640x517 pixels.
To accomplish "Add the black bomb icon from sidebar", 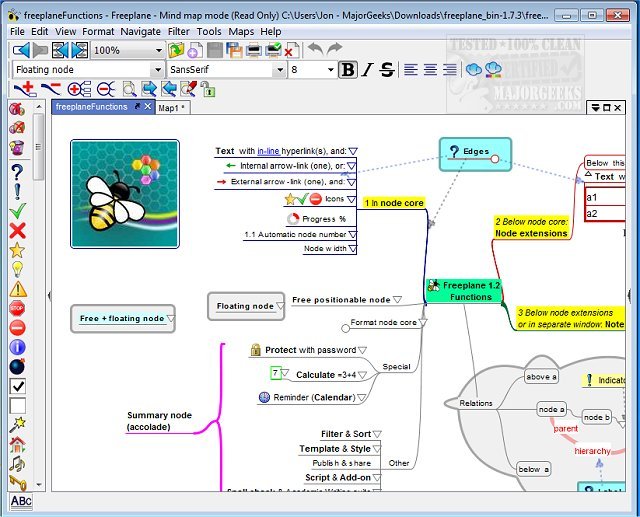I will click(x=17, y=366).
